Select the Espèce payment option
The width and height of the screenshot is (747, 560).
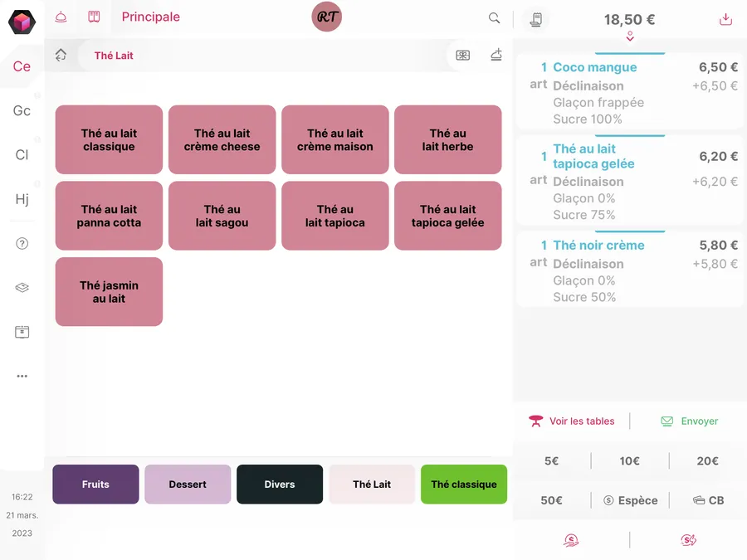630,500
